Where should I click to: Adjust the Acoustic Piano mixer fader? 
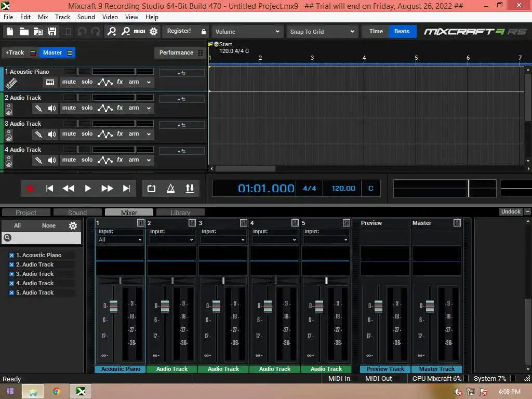pyautogui.click(x=114, y=307)
